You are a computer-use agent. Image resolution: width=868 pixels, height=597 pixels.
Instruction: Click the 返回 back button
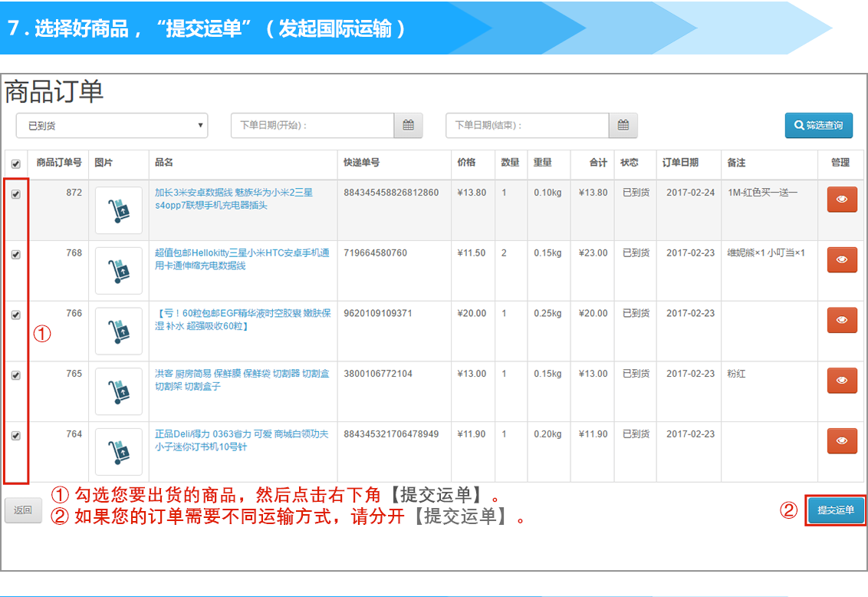[x=23, y=510]
